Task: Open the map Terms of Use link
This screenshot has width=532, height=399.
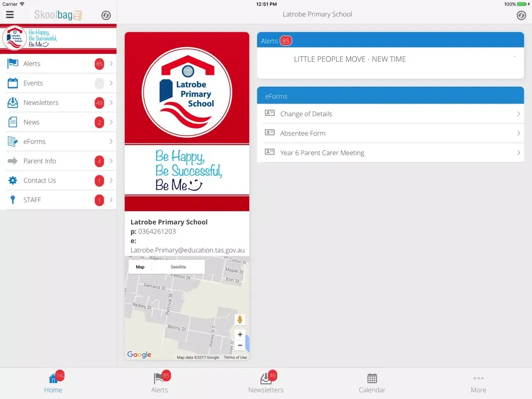Action: [235, 357]
